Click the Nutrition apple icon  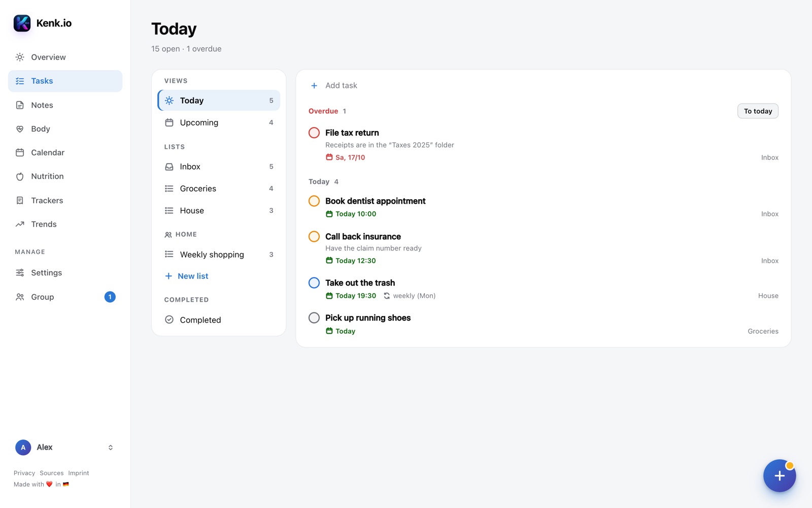pos(20,176)
